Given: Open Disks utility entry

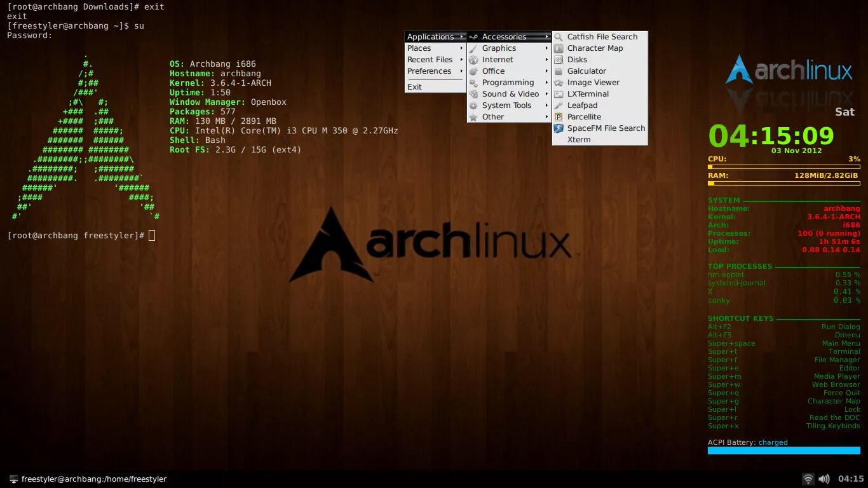Looking at the screenshot, I should [600, 60].
